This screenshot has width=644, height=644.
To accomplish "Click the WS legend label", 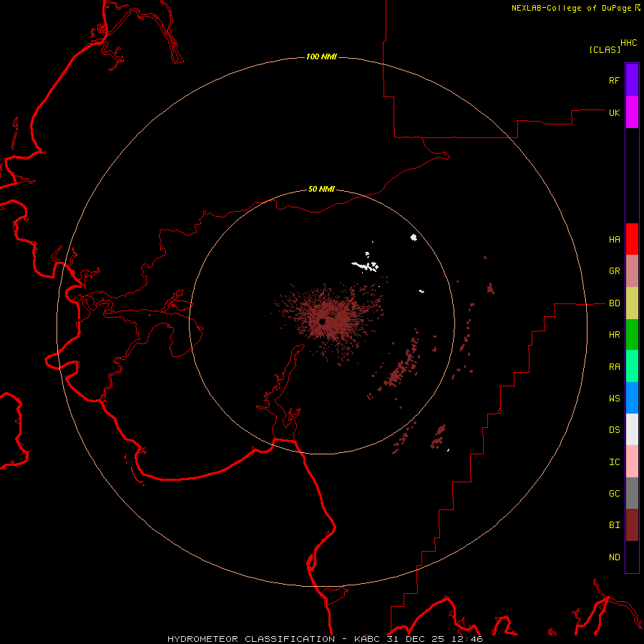I will pos(614,398).
